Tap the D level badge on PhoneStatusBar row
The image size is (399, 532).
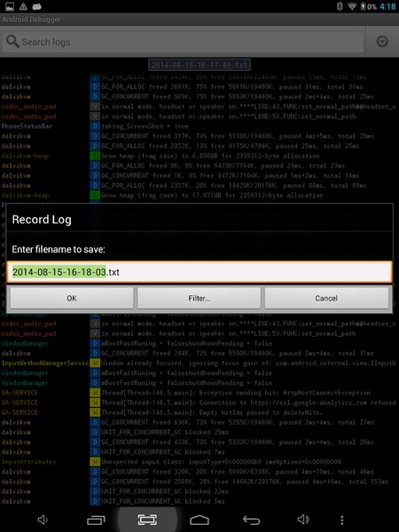tap(95, 126)
